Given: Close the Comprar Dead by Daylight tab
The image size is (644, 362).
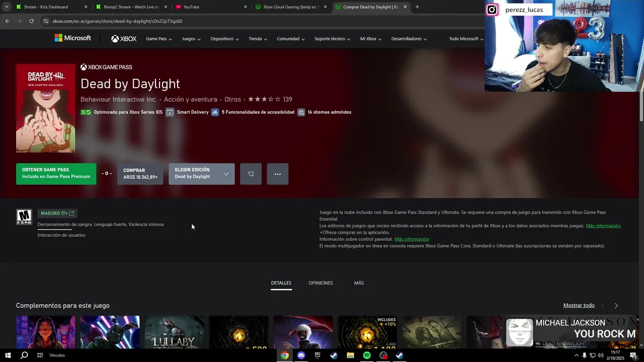Looking at the screenshot, I should coord(405,7).
